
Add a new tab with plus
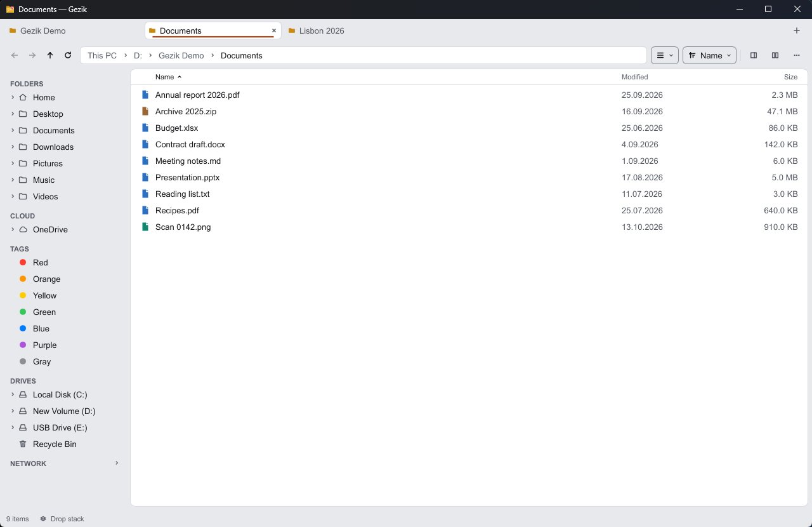click(797, 30)
